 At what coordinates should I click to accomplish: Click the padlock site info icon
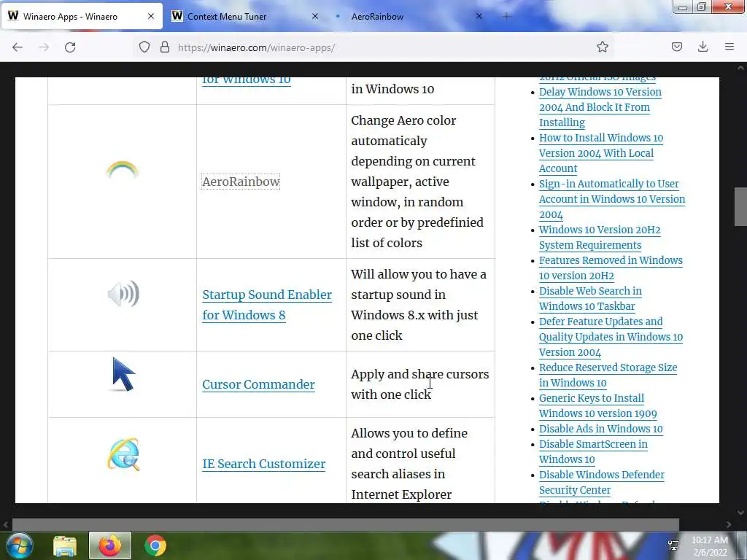click(165, 47)
